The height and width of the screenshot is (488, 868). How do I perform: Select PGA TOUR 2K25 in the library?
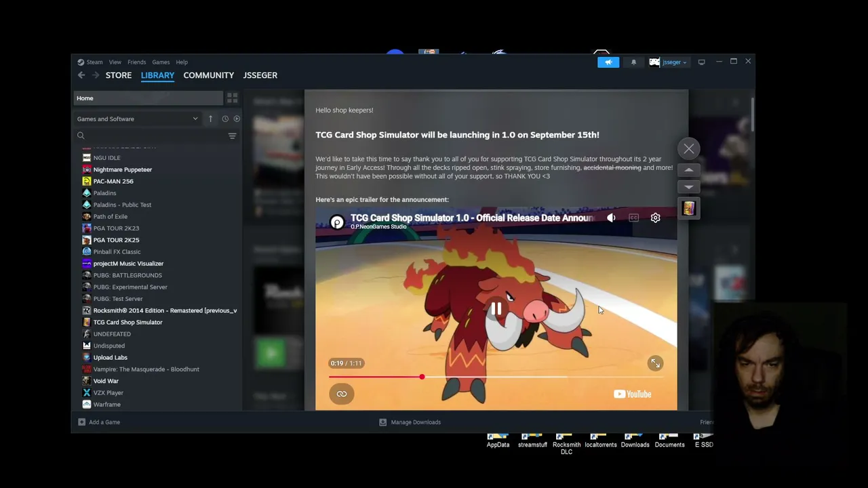click(x=116, y=240)
